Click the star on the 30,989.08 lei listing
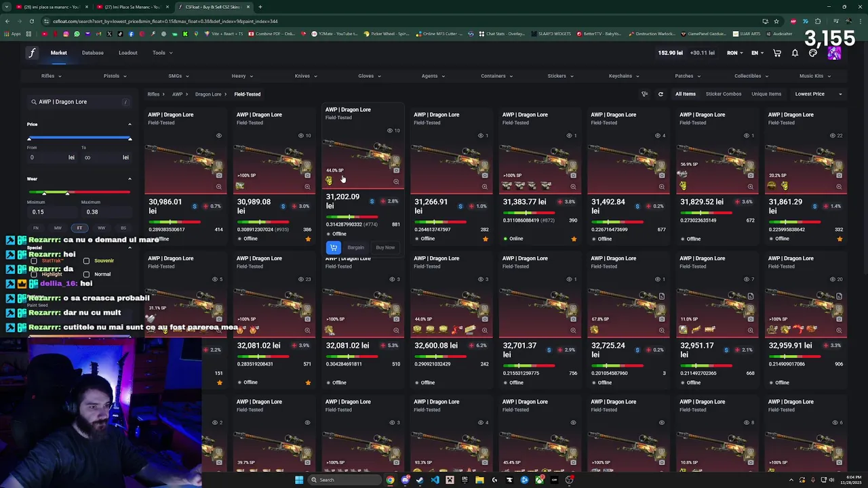 click(x=308, y=239)
